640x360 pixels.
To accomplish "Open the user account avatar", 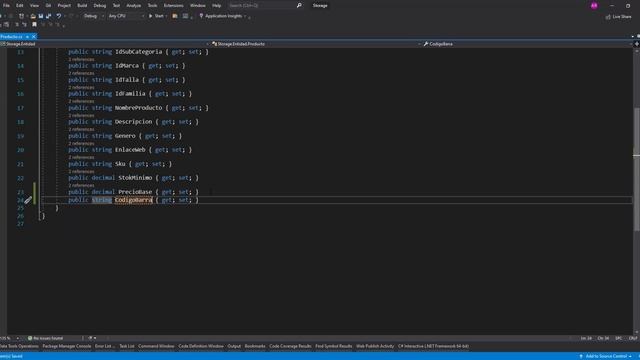I will (594, 6).
